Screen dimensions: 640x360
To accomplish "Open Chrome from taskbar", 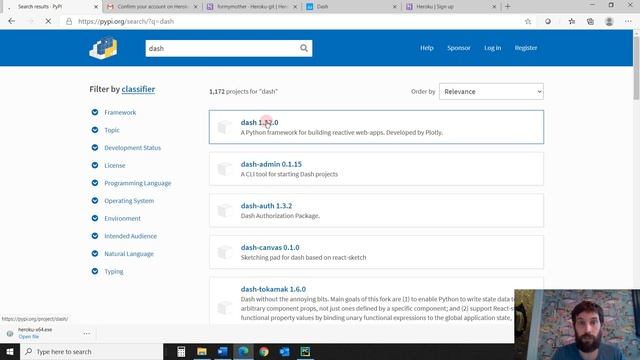I will tap(264, 351).
